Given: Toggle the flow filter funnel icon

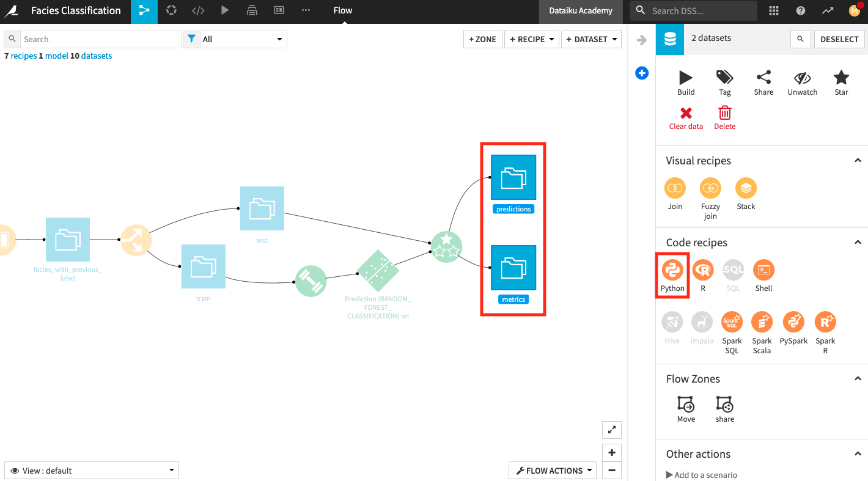Looking at the screenshot, I should click(191, 39).
